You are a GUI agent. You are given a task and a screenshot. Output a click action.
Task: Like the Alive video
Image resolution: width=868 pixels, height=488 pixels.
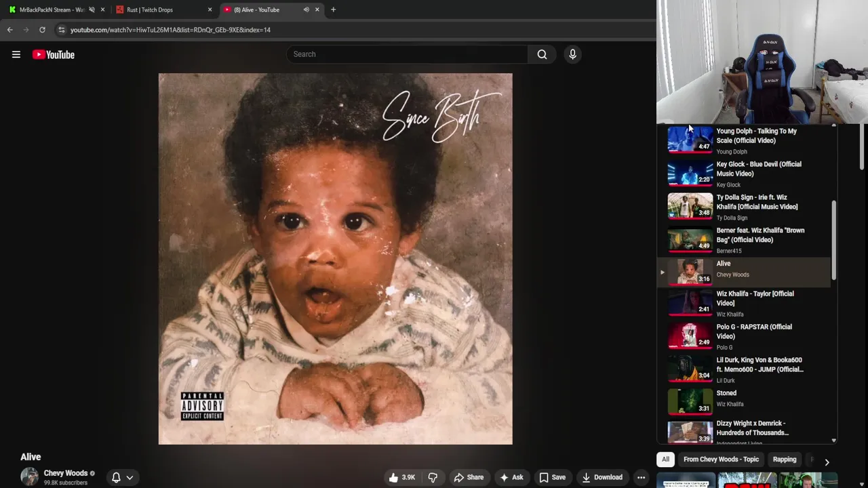(x=401, y=477)
